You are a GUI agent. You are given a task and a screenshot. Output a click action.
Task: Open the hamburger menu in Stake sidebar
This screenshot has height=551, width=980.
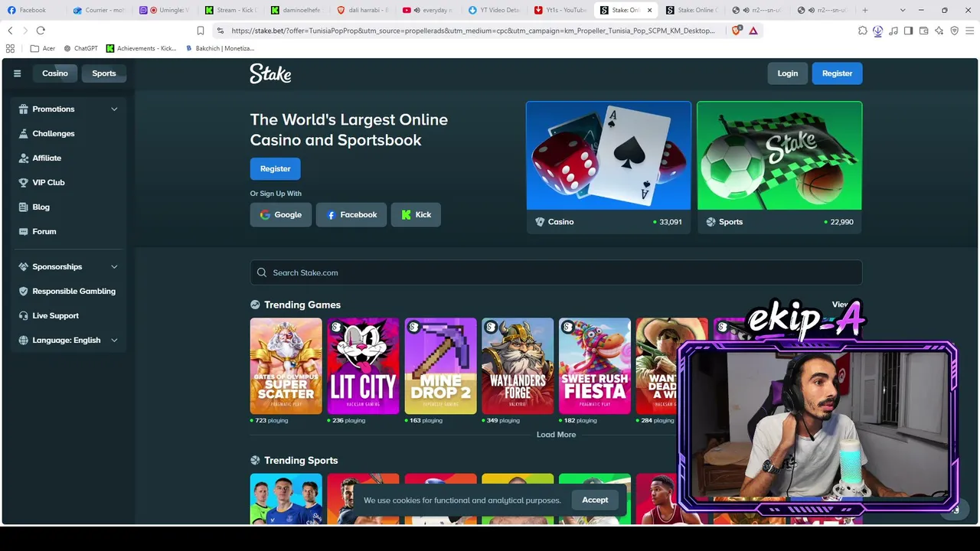(x=17, y=73)
